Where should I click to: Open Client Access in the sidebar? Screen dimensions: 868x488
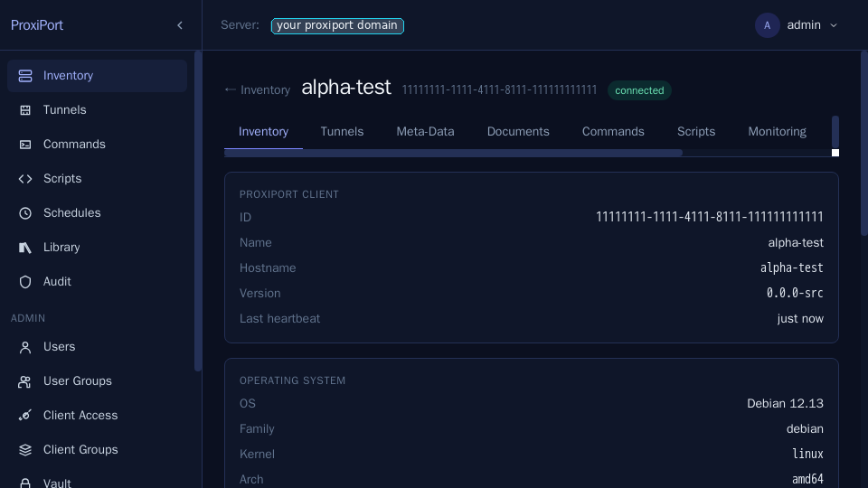(x=97, y=416)
